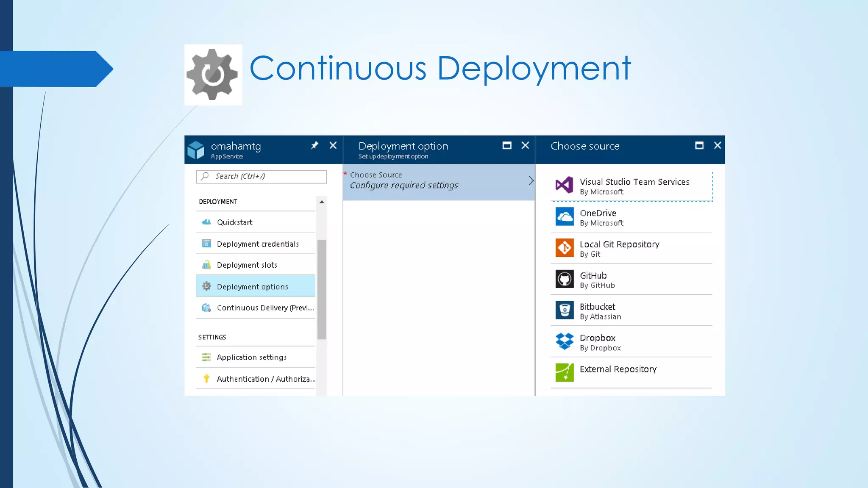The height and width of the screenshot is (488, 868).
Task: Click the DEPLOYMENT section header
Action: (218, 202)
